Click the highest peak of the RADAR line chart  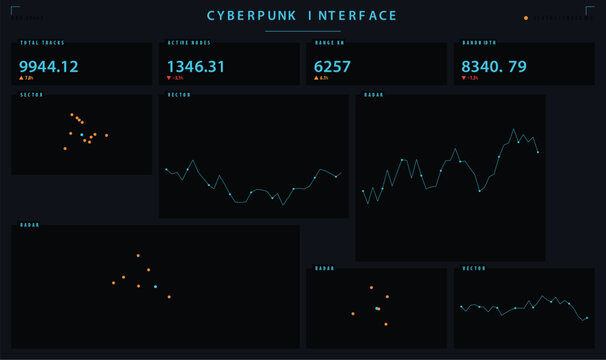tap(514, 129)
